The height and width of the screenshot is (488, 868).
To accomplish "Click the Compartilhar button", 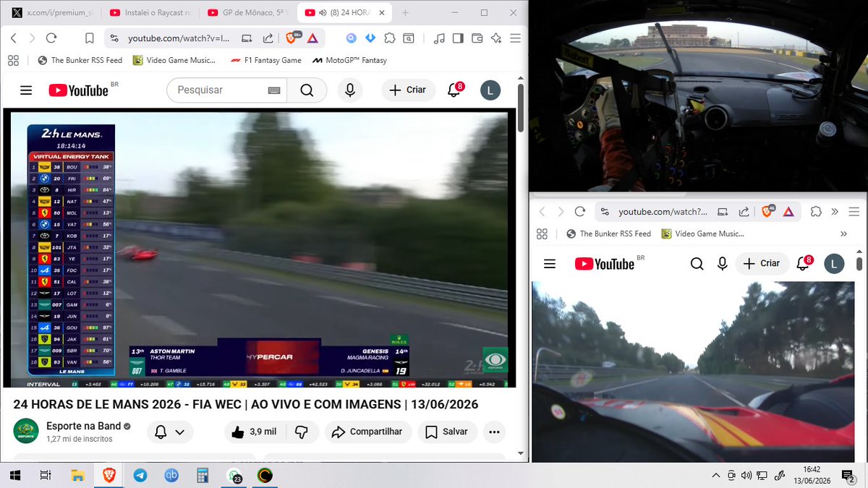I will pos(367,432).
